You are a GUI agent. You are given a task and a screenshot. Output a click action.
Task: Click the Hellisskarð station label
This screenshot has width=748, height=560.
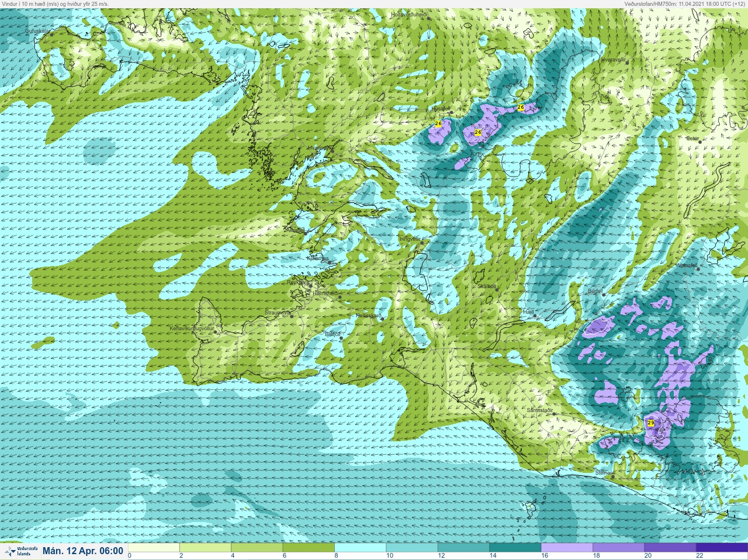(x=369, y=316)
